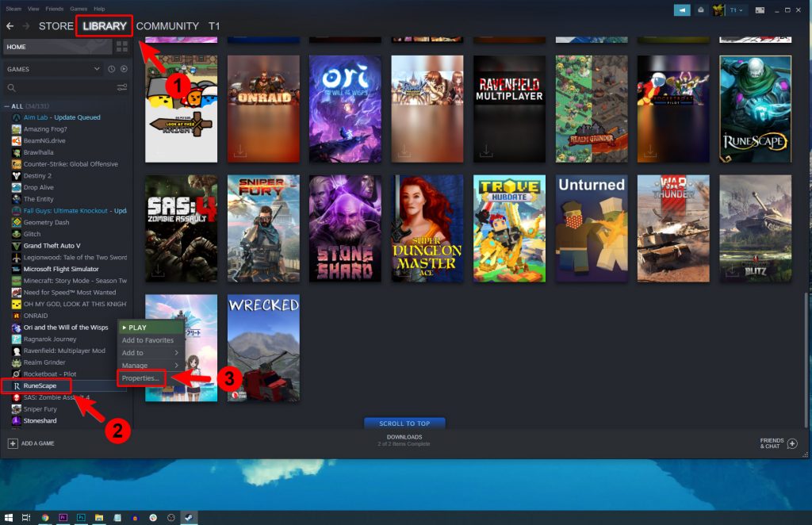Open the Windows Start menu
The width and height of the screenshot is (812, 525).
(9, 517)
